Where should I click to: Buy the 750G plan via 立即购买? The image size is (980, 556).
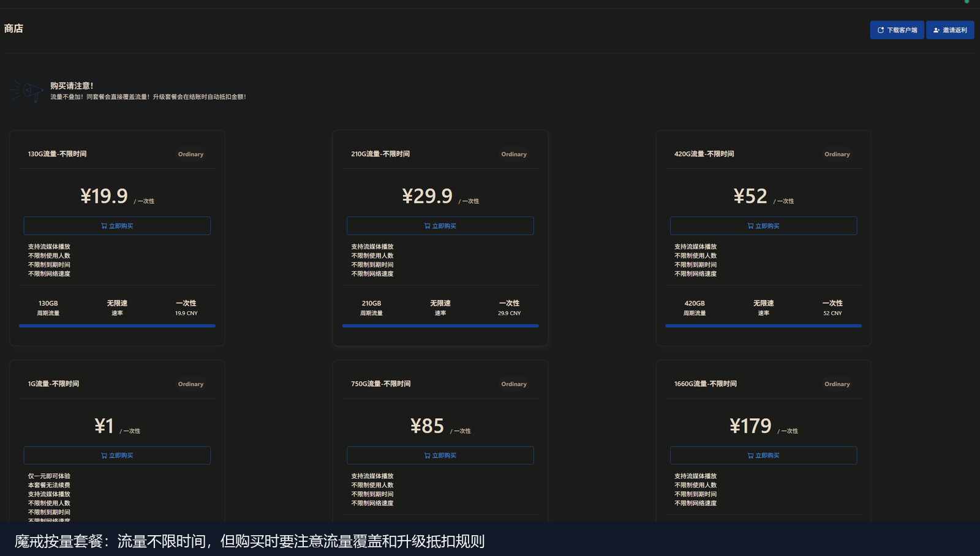(440, 456)
